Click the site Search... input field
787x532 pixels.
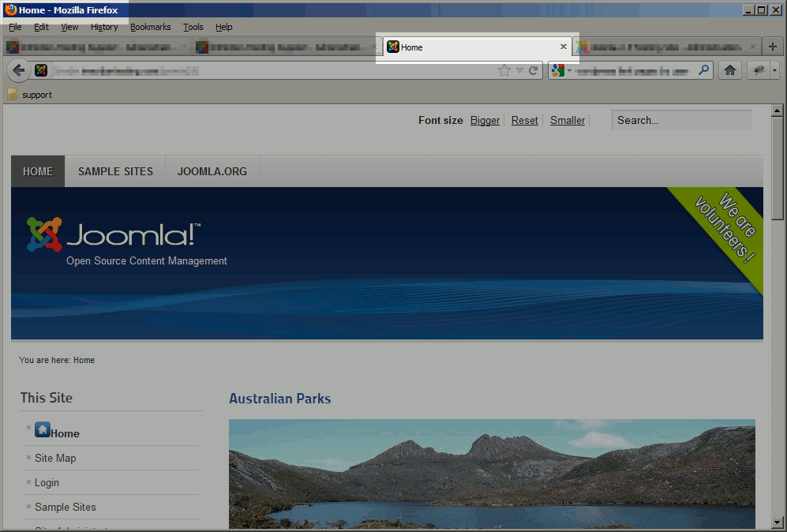[681, 120]
